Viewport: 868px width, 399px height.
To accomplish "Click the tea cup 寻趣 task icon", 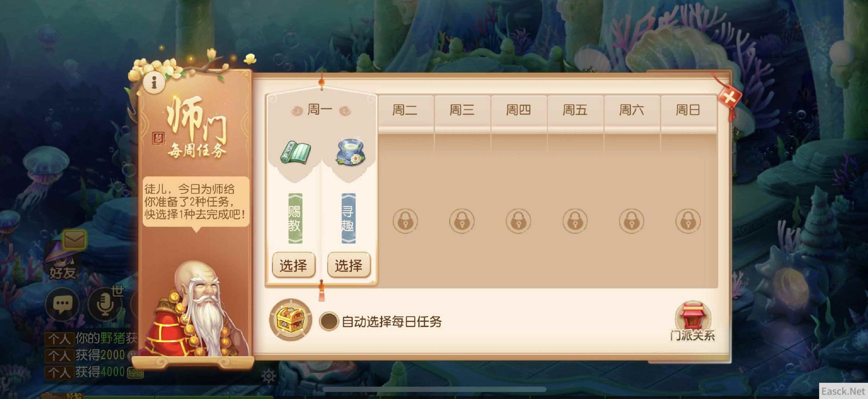I will pyautogui.click(x=350, y=153).
